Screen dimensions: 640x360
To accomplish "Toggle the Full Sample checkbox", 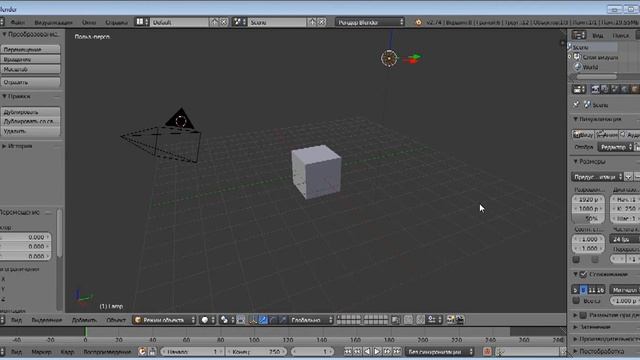I will pos(576,300).
